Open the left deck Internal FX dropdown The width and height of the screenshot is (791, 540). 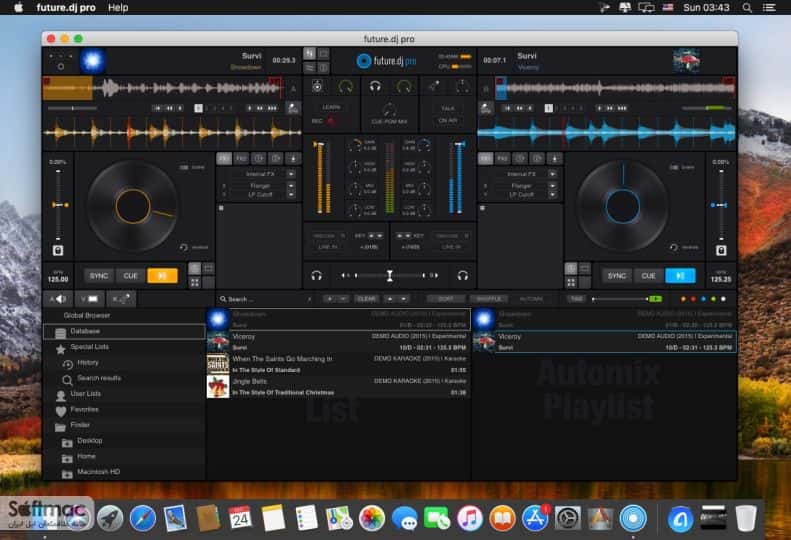point(291,174)
